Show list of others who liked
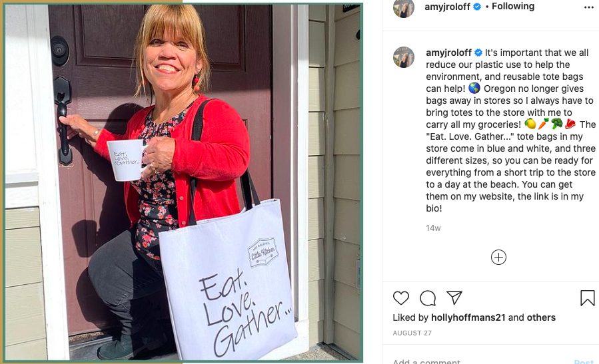This screenshot has width=599, height=364. point(541,317)
